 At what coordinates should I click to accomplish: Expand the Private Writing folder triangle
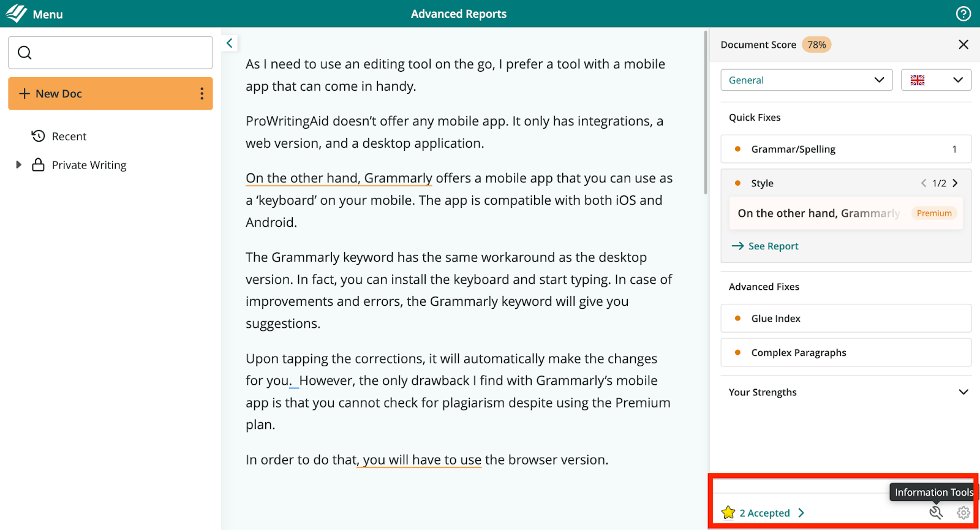point(18,165)
